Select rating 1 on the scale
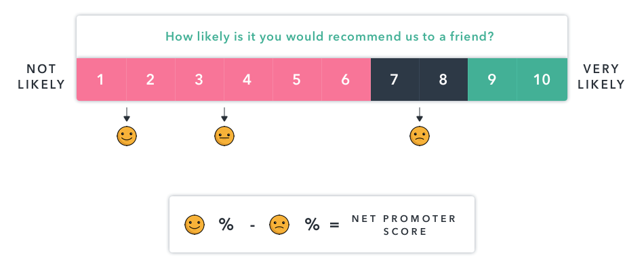 [x=101, y=79]
